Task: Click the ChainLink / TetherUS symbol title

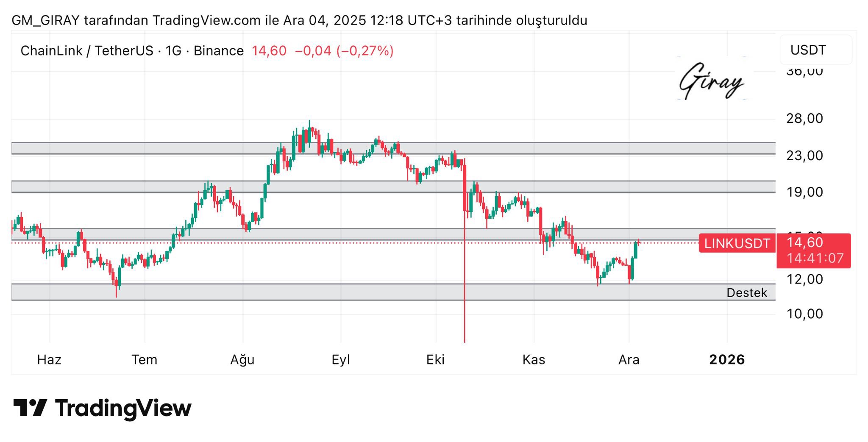Action: pos(86,51)
